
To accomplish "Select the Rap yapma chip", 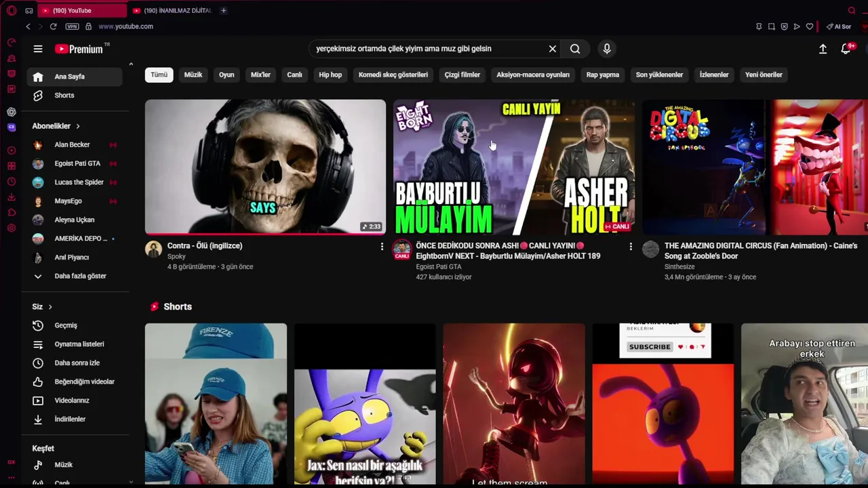I will point(603,75).
